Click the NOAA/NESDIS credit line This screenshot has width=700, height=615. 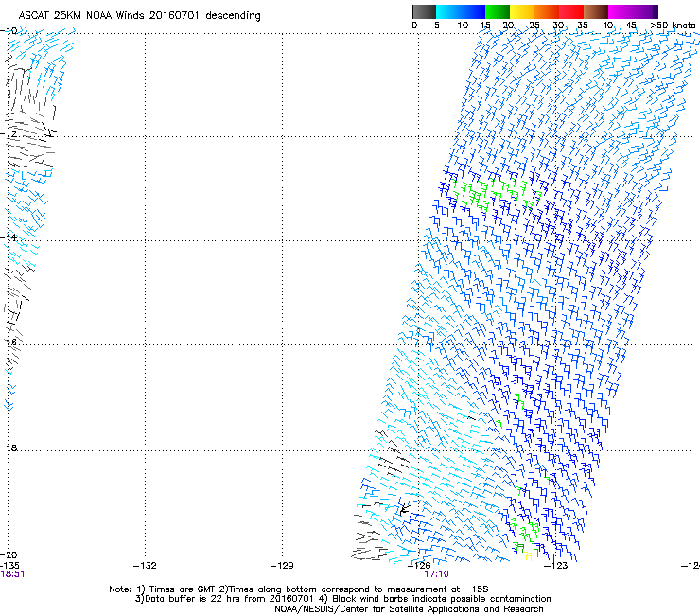pos(409,609)
